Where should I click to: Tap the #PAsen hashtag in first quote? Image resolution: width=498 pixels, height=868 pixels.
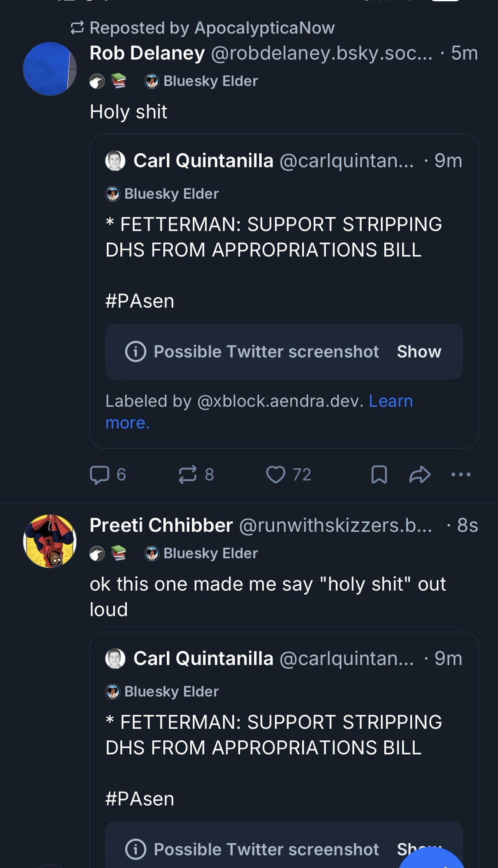tap(140, 301)
